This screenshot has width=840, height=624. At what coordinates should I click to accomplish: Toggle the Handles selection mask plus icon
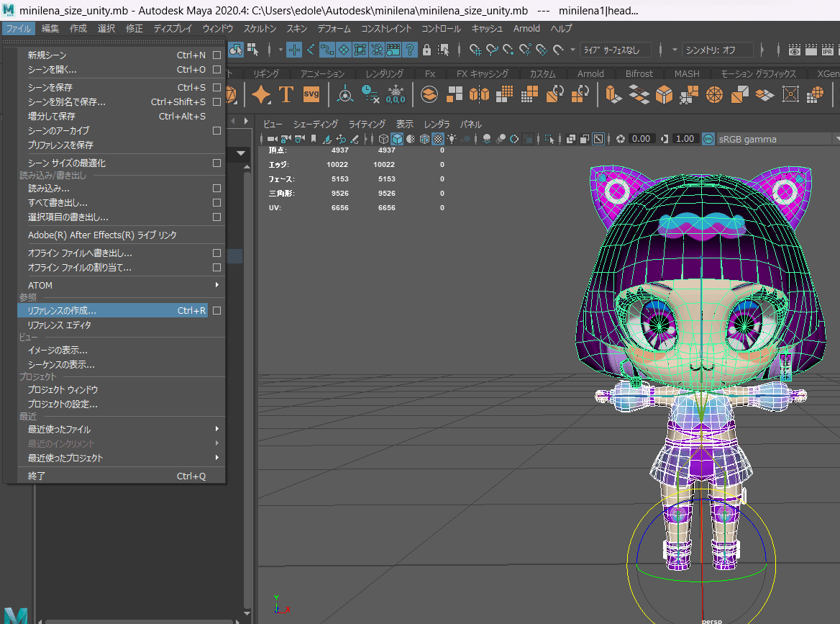tap(294, 50)
